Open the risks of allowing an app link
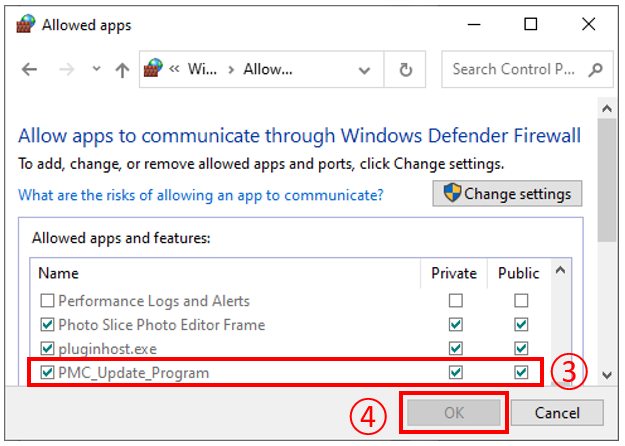The height and width of the screenshot is (446, 625). pos(201,195)
